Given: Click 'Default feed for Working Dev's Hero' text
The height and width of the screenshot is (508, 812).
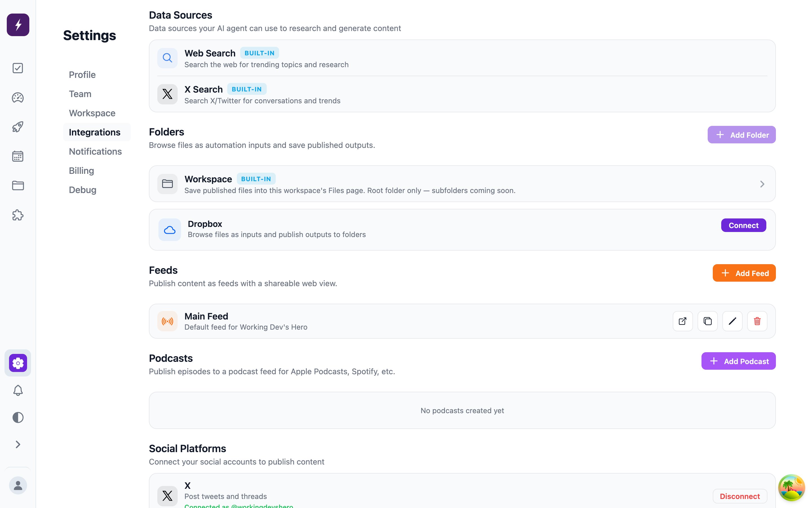Looking at the screenshot, I should (x=246, y=327).
